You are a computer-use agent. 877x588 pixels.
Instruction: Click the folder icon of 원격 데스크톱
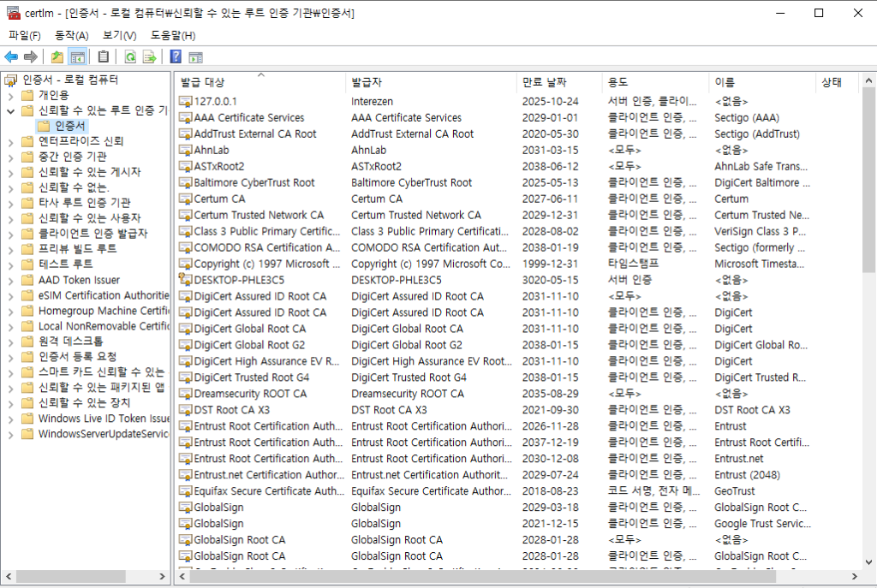coord(27,342)
